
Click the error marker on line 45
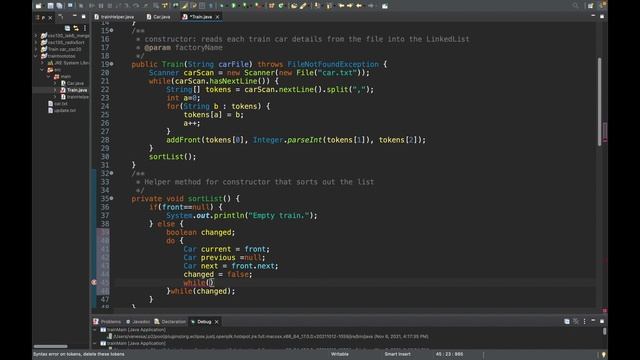(x=94, y=282)
